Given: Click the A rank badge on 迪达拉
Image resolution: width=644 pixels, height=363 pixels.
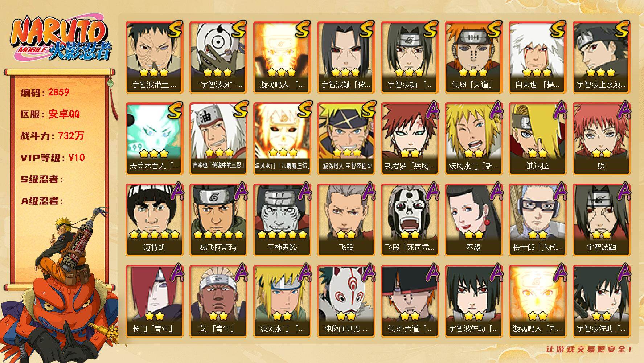Looking at the screenshot, I should [x=559, y=110].
